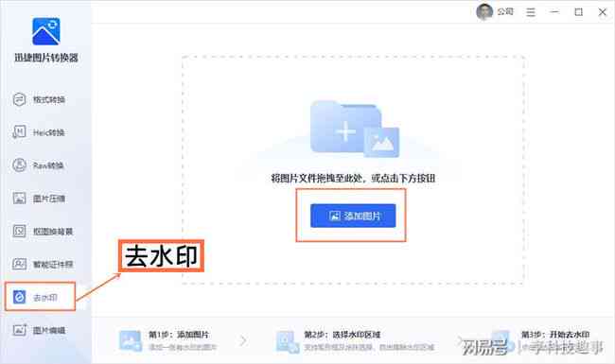Click the 第2步：选择水印区域 step label
Viewport: 615px width, 364px height.
pos(343,335)
